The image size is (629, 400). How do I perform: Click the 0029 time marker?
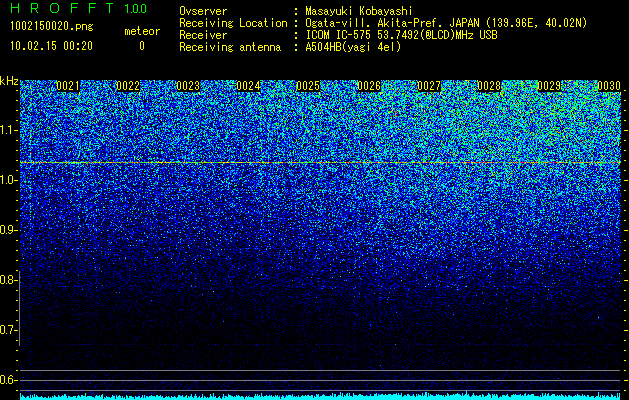pyautogui.click(x=549, y=86)
